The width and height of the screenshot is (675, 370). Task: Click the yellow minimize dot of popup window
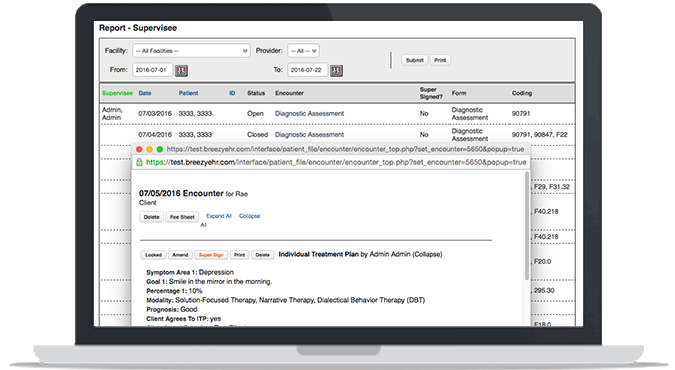(149, 149)
